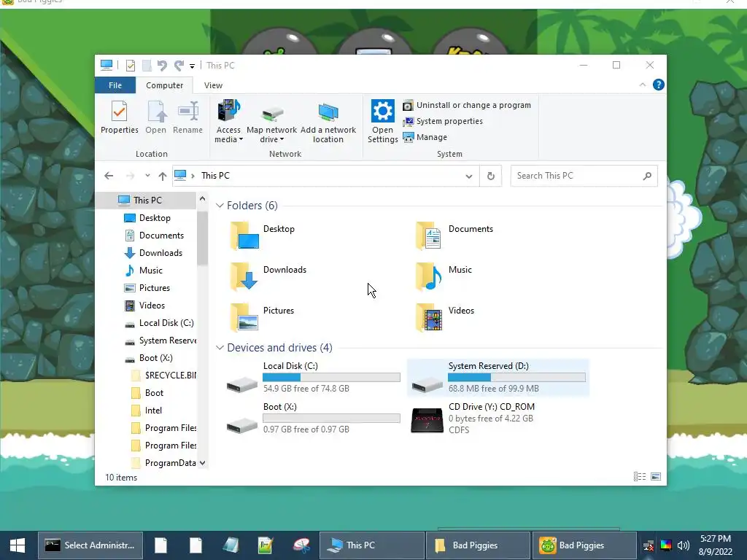Open Bad Piggies game taskbar button
The image size is (747, 560).
coord(584,545)
